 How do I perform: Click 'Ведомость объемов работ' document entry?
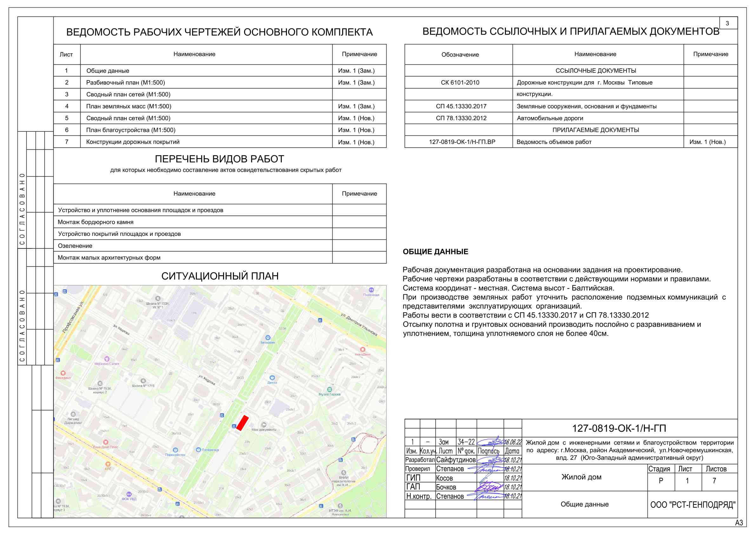[554, 142]
